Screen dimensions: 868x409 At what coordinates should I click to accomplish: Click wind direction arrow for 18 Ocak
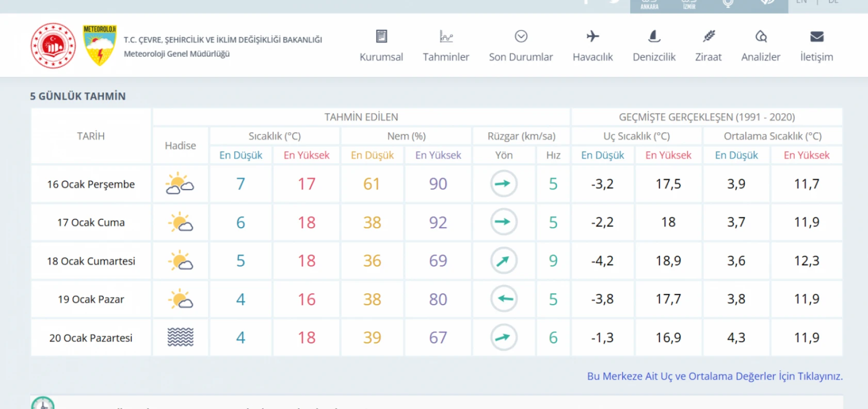point(503,261)
